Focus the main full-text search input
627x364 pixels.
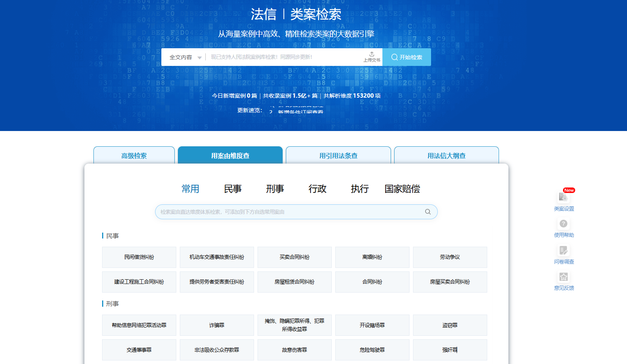click(285, 57)
